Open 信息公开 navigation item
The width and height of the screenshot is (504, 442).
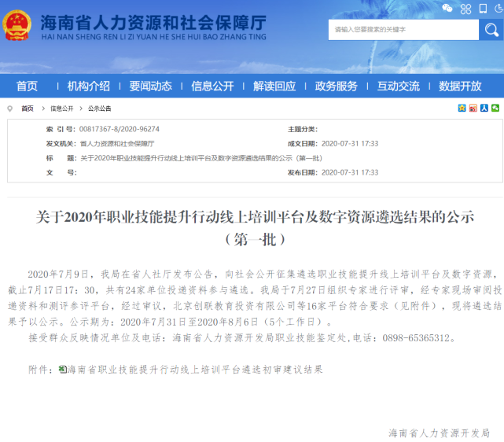coord(212,87)
